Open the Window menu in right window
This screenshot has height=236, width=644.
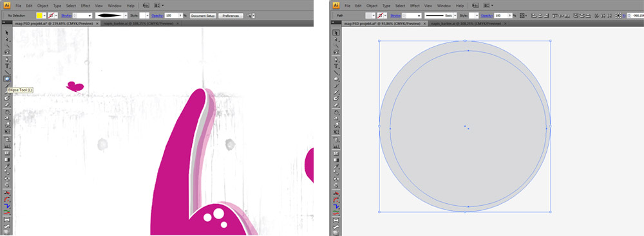444,6
